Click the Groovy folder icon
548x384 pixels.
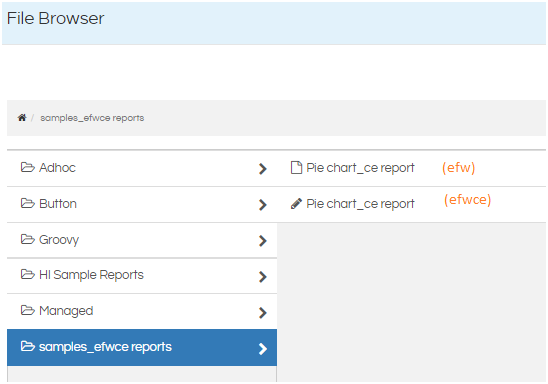[28, 239]
